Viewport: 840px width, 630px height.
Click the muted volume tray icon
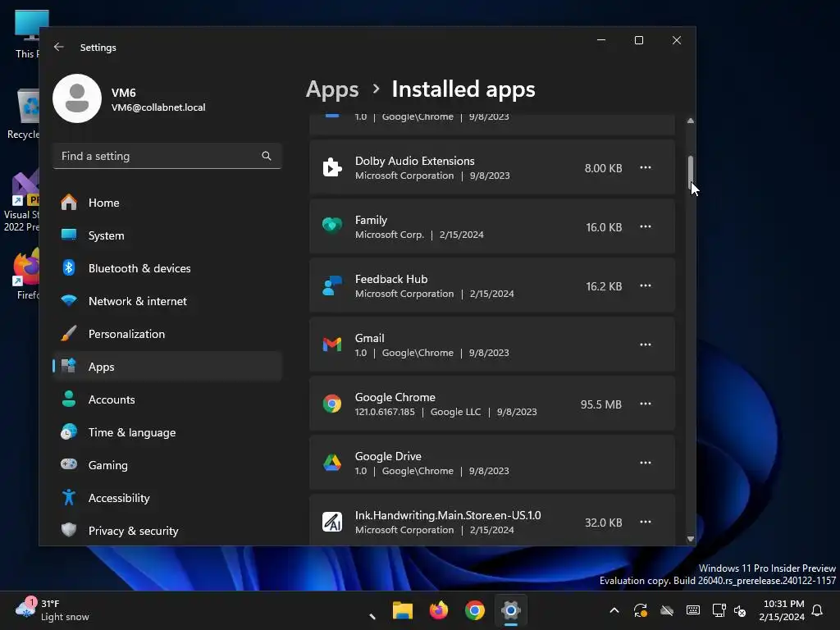click(x=740, y=610)
